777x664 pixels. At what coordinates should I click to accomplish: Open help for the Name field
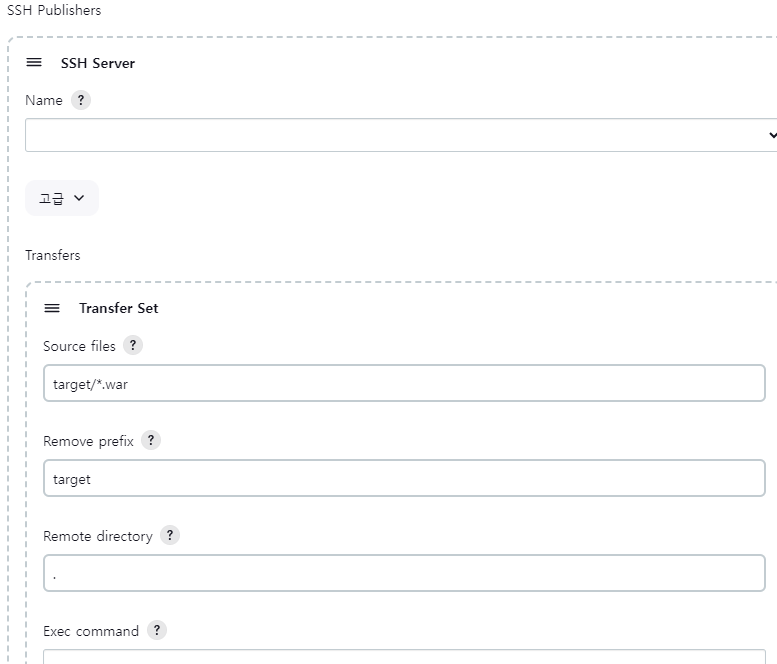tap(81, 100)
